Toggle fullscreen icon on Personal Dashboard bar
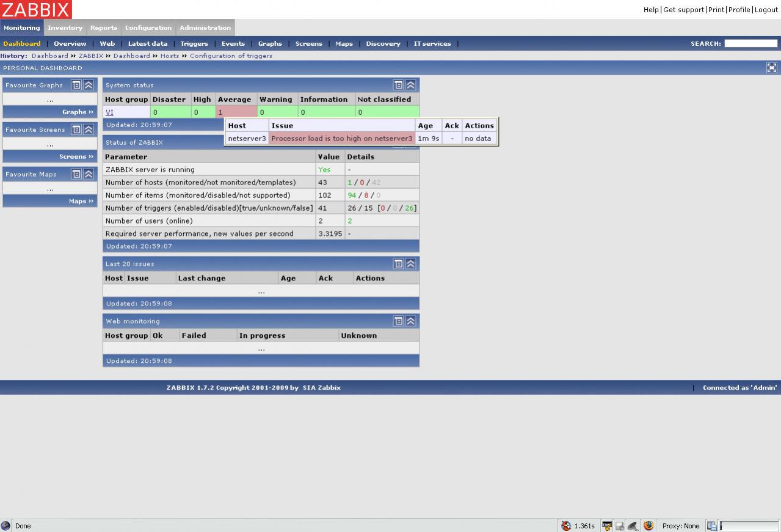This screenshot has width=781, height=532. (x=772, y=68)
